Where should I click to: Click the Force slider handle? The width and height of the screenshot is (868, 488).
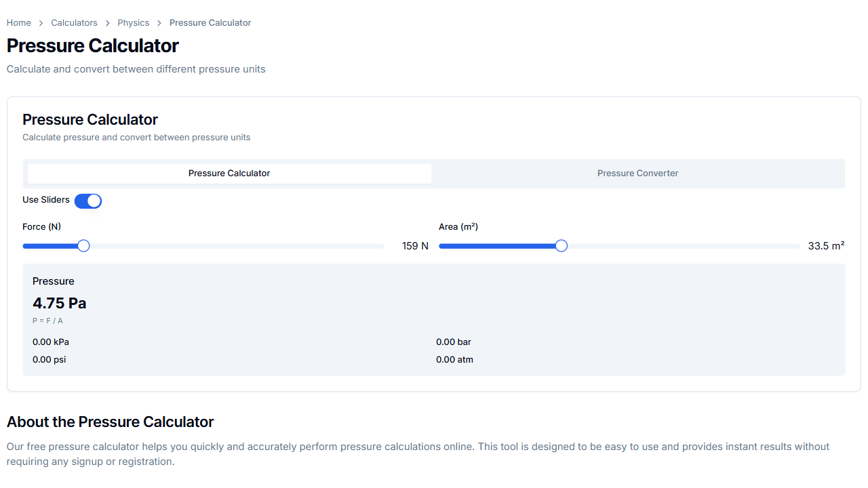coord(83,246)
